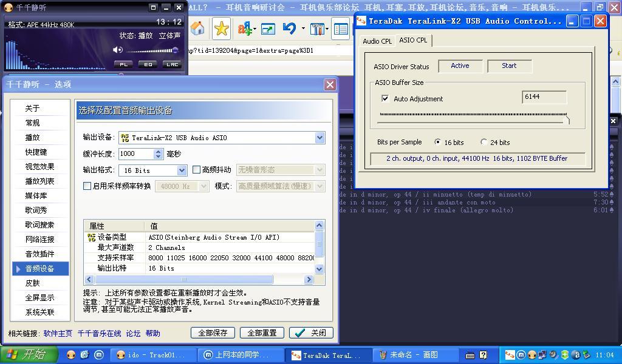
Task: Click the green shield tray icon
Action: (566, 355)
